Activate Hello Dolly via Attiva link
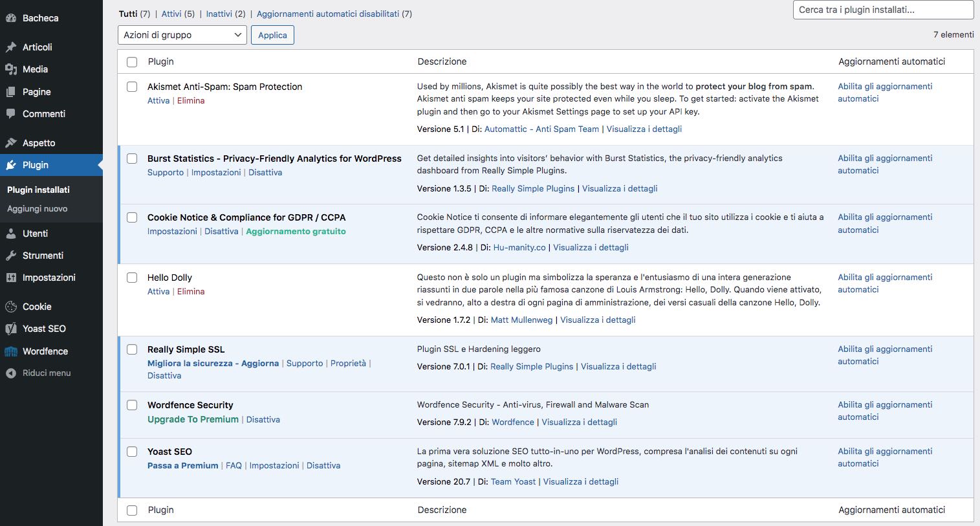The height and width of the screenshot is (526, 980). tap(158, 292)
